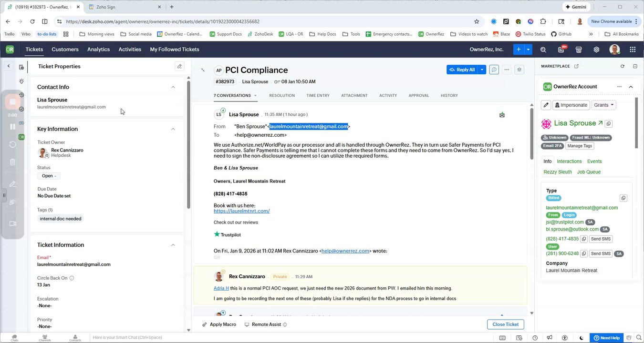
Task: Open the approvals checkmark icon in sidebar
Action: [x=21, y=109]
